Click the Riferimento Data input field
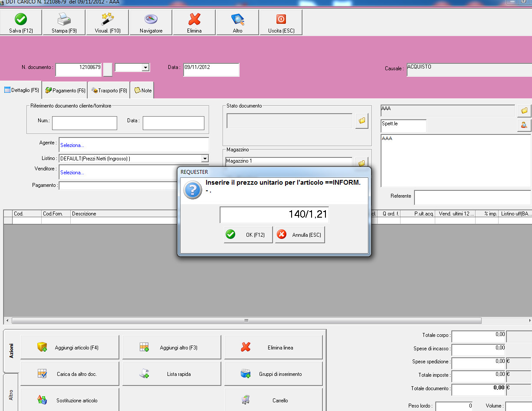Screen dimensions: 532x411 click(174, 123)
